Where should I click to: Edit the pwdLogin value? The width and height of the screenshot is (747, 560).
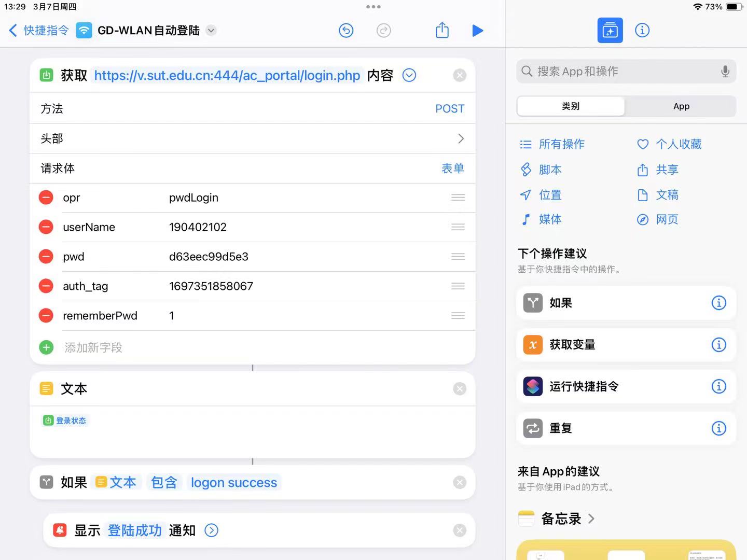(x=193, y=198)
